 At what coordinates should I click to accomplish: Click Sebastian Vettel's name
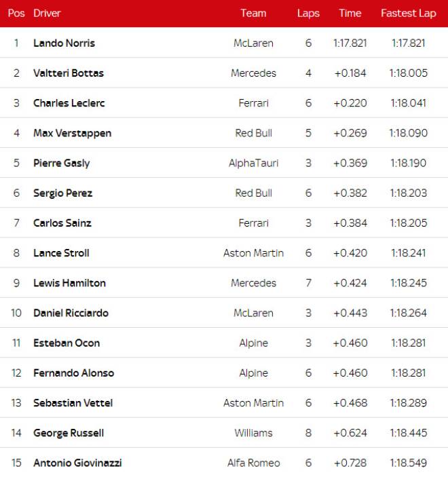point(73,402)
